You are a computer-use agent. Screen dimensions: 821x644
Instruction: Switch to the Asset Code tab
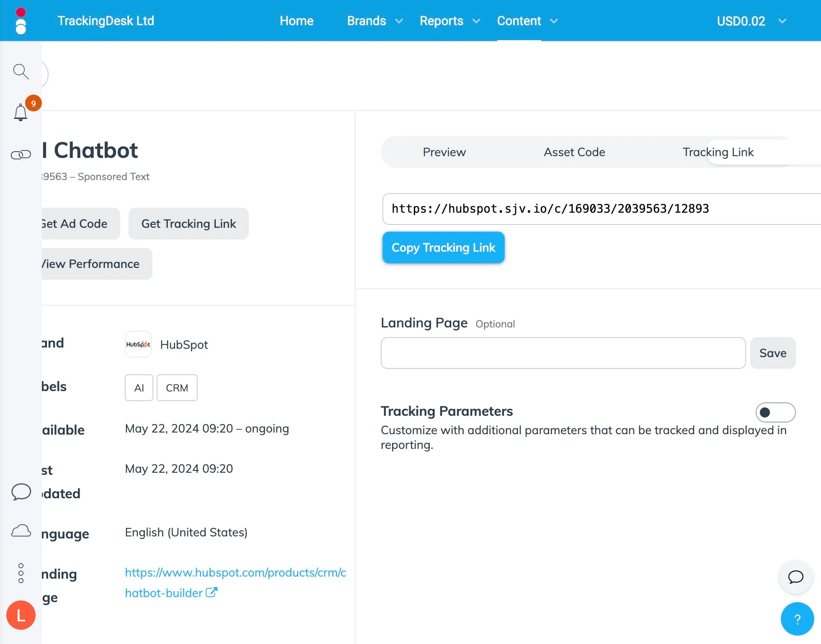(x=574, y=152)
